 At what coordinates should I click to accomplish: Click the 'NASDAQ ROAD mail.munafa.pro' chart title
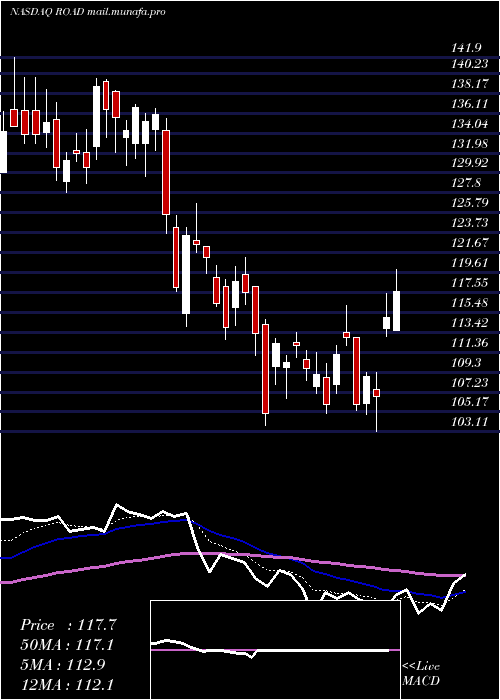[x=88, y=12]
